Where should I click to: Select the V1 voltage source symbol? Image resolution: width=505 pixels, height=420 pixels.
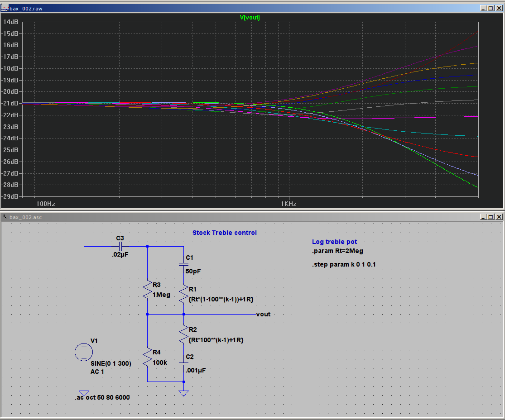(x=84, y=352)
